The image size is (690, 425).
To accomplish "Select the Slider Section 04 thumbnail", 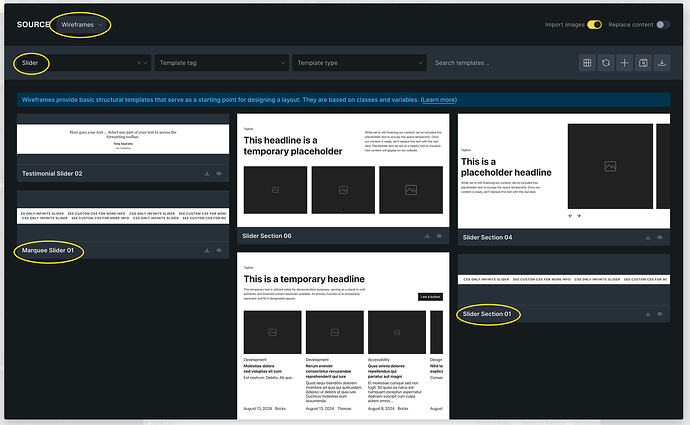I will pos(564,171).
